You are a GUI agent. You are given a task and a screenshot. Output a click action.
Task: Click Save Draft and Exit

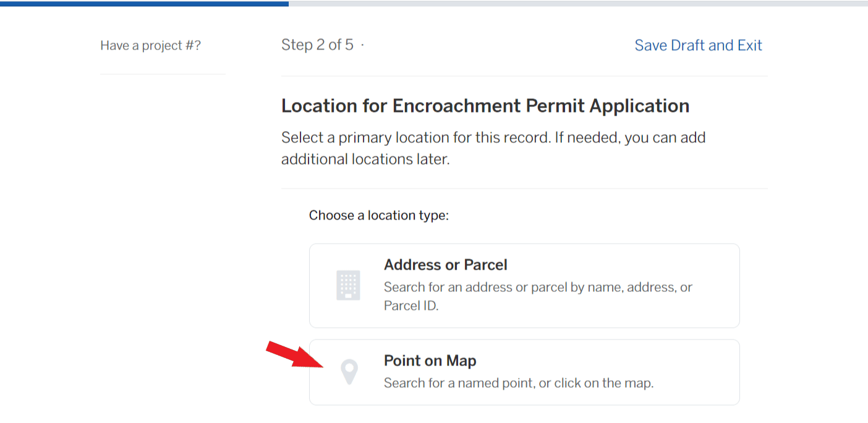698,45
